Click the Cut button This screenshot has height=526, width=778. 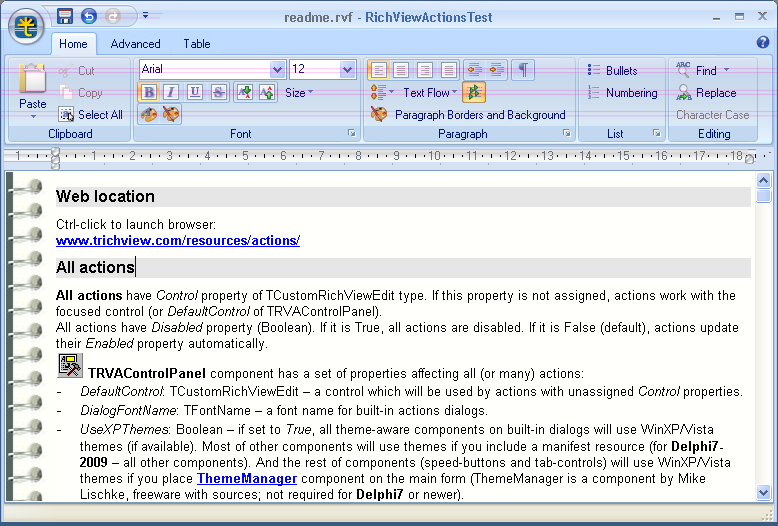click(76, 70)
